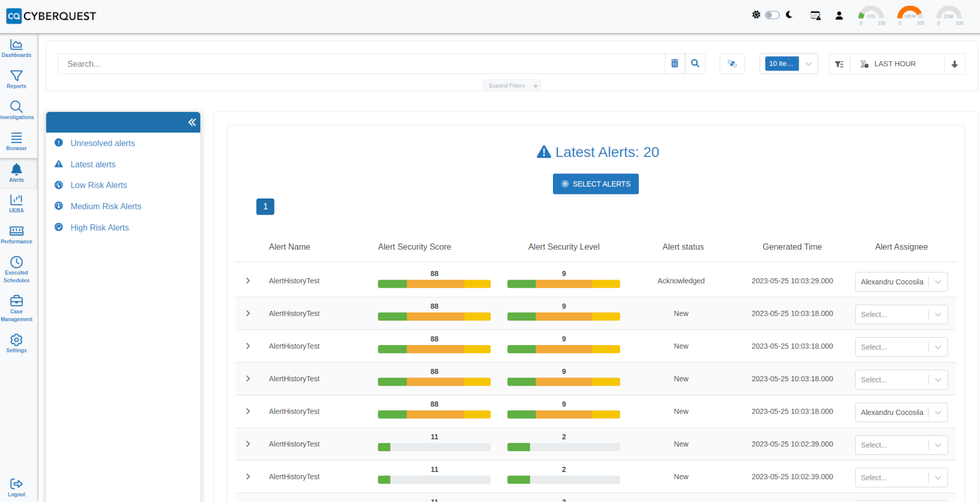The image size is (980, 502).
Task: Open the Alerts bell section
Action: coord(17,173)
